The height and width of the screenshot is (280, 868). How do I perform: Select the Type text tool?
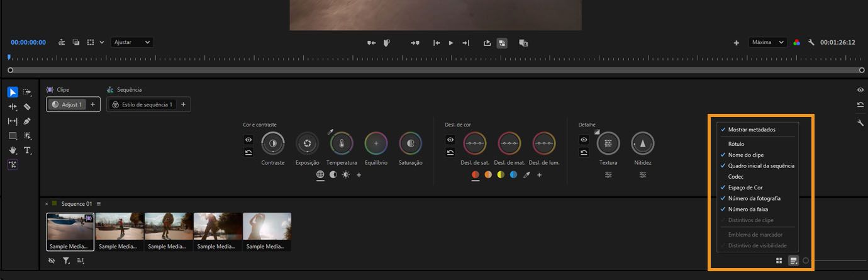[27, 150]
